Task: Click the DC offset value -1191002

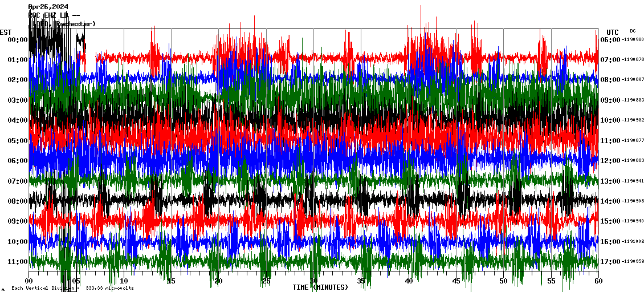Action: point(633,242)
